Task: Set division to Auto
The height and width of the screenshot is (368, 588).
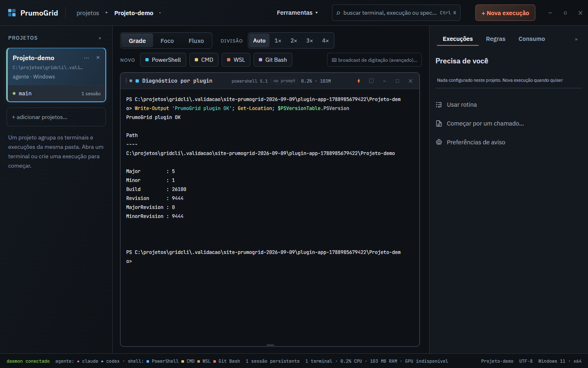Action: pyautogui.click(x=259, y=40)
